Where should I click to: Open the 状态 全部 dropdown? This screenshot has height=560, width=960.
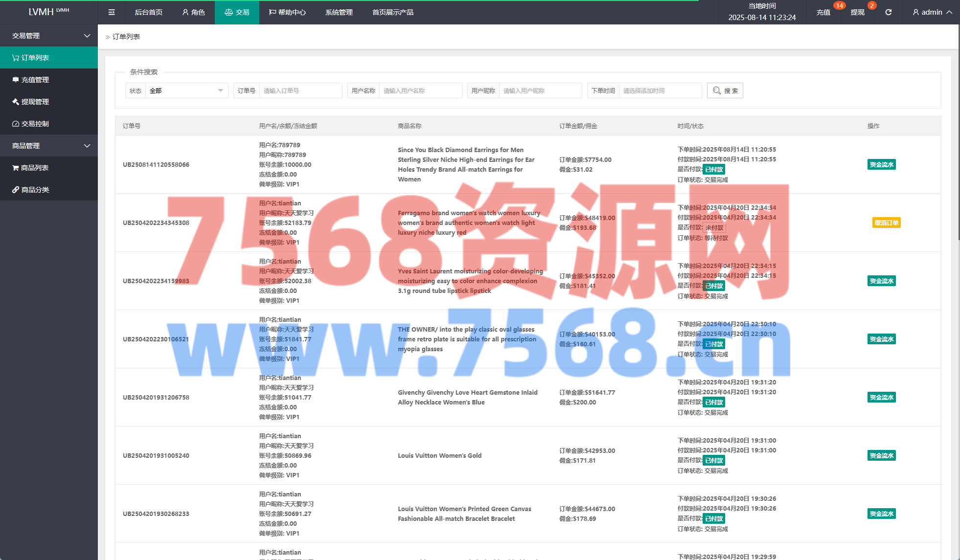click(186, 90)
